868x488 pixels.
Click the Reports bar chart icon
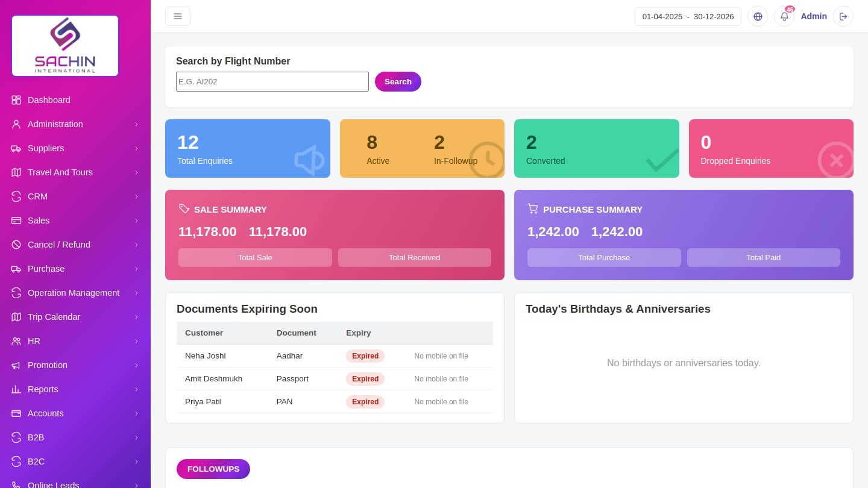(16, 389)
